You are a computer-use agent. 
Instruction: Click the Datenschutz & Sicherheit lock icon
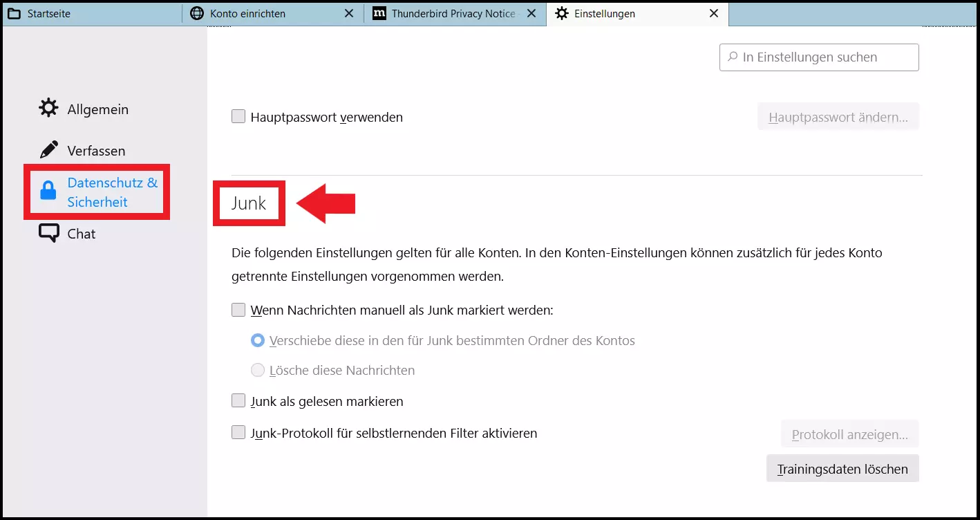tap(48, 192)
